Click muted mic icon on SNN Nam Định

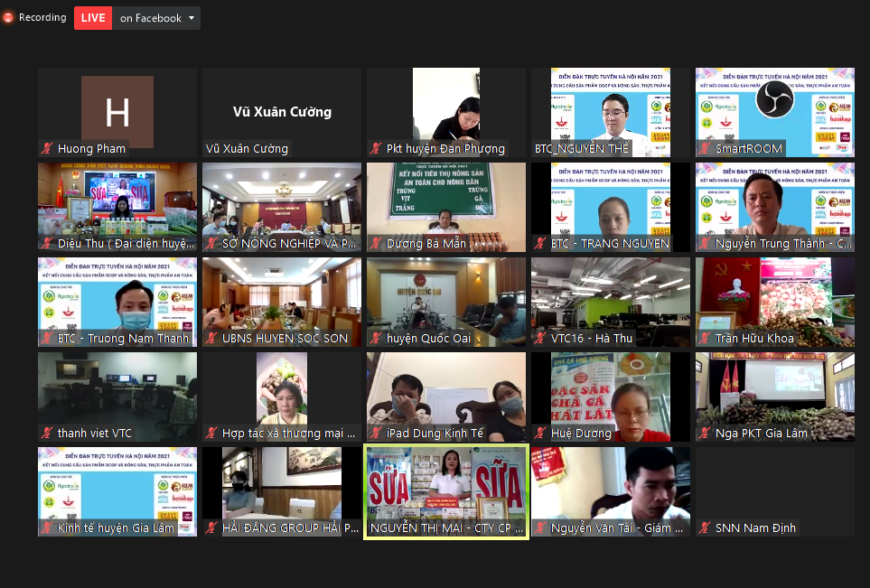(705, 528)
